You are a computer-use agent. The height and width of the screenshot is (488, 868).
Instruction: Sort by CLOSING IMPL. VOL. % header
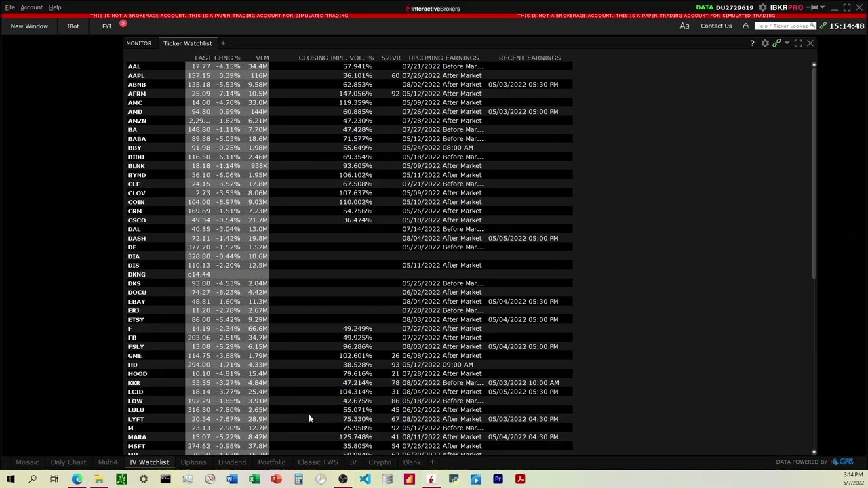(336, 58)
